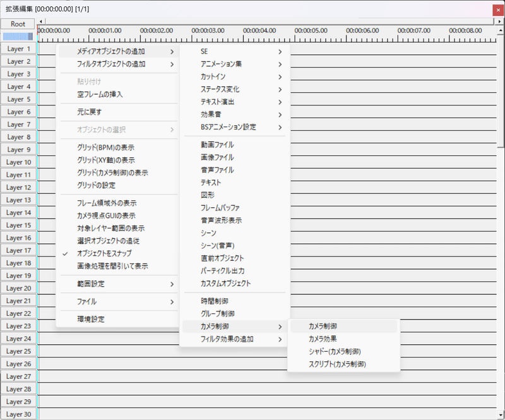505x420 pixels.
Task: Uncheck オブジェクトをスナップ option
Action: coord(118,253)
